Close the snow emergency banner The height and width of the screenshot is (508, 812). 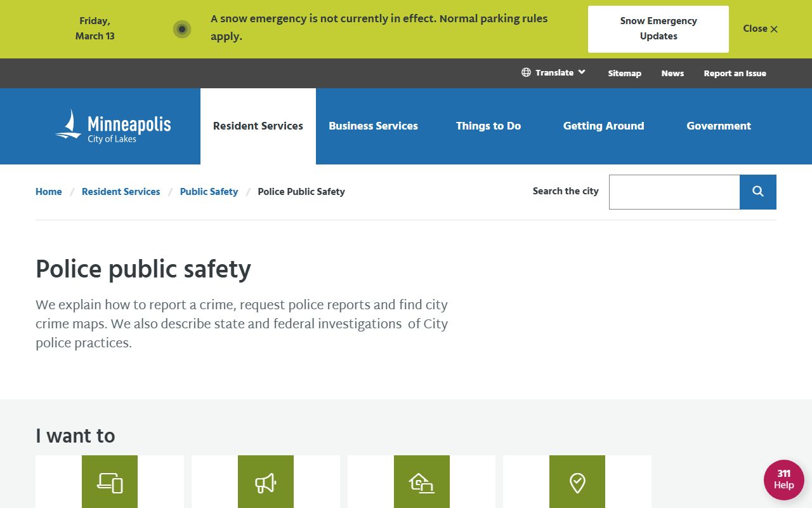pyautogui.click(x=760, y=29)
